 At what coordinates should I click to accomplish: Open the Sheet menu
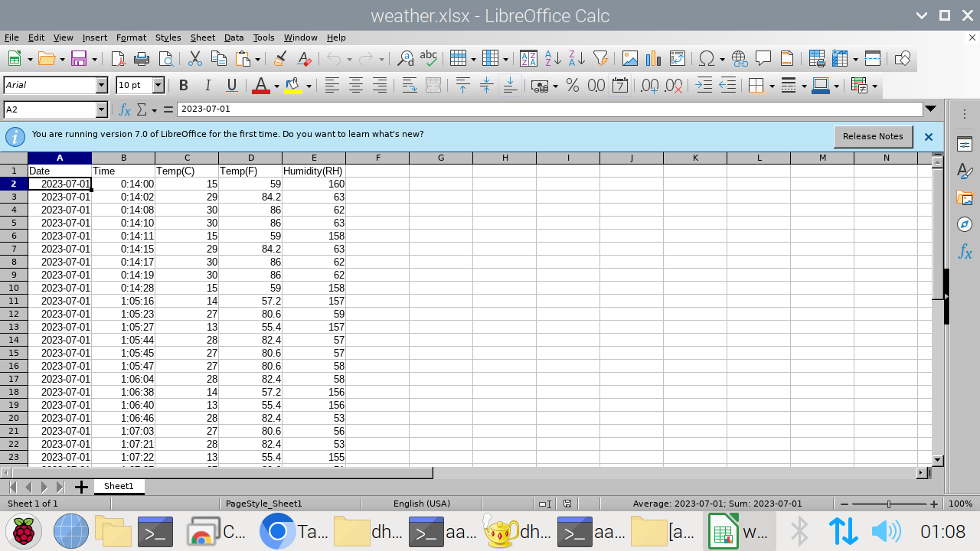(203, 37)
